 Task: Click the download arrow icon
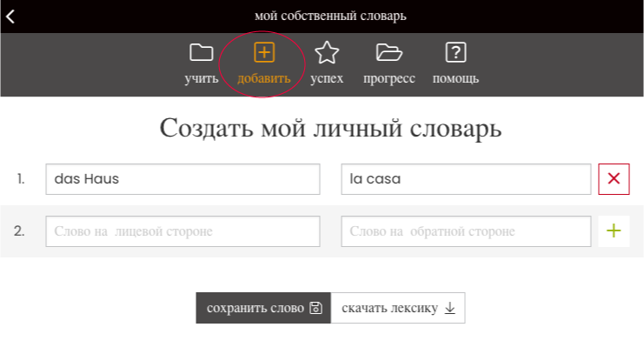450,308
